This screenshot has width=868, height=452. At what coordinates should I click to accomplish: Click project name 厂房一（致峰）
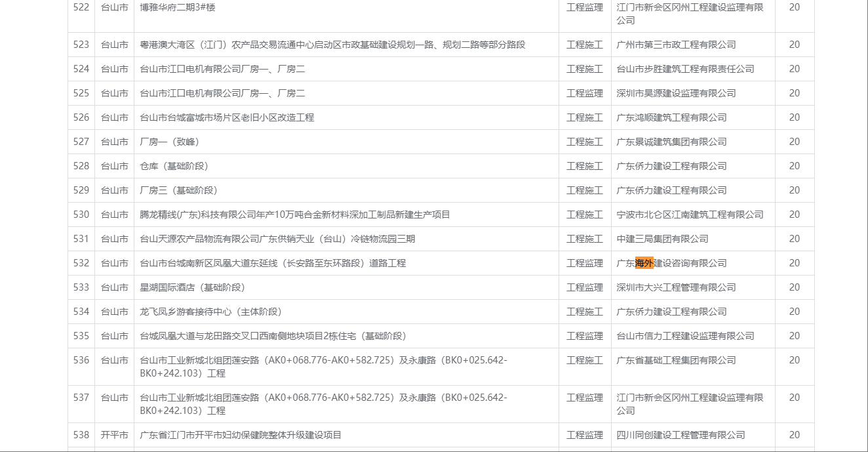coord(170,142)
